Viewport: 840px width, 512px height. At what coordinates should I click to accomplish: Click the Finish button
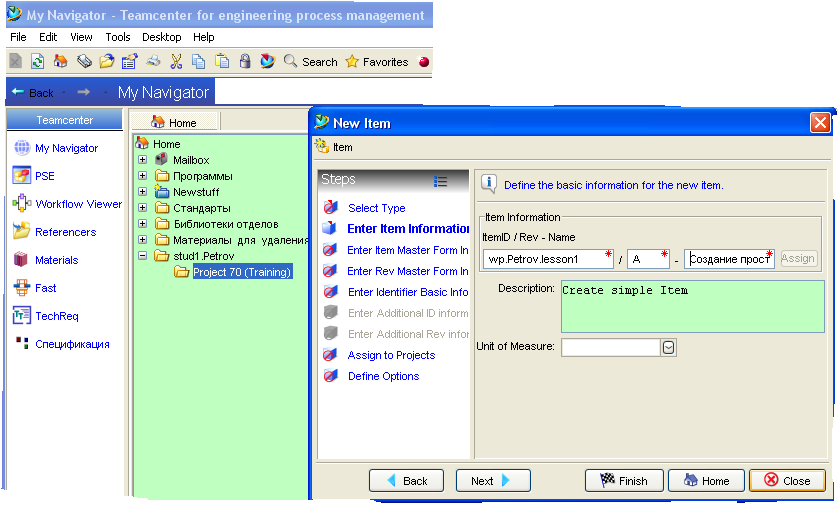pos(624,480)
